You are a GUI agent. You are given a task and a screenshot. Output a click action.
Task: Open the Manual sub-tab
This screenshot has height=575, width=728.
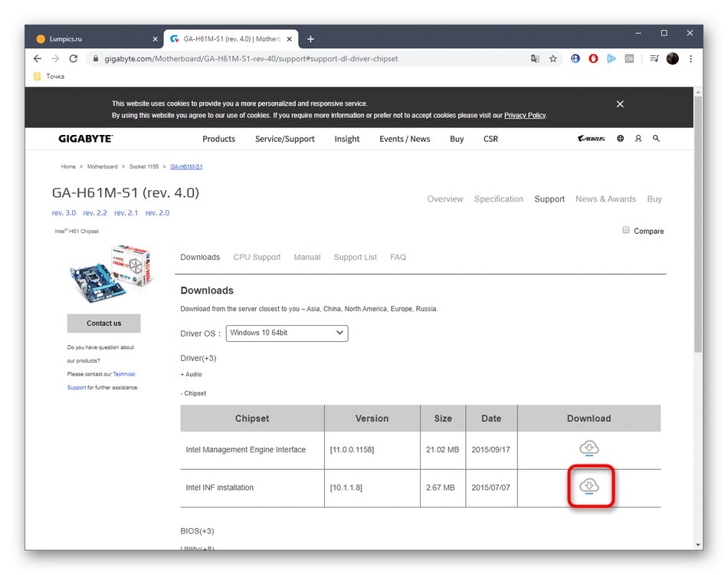[x=307, y=258]
